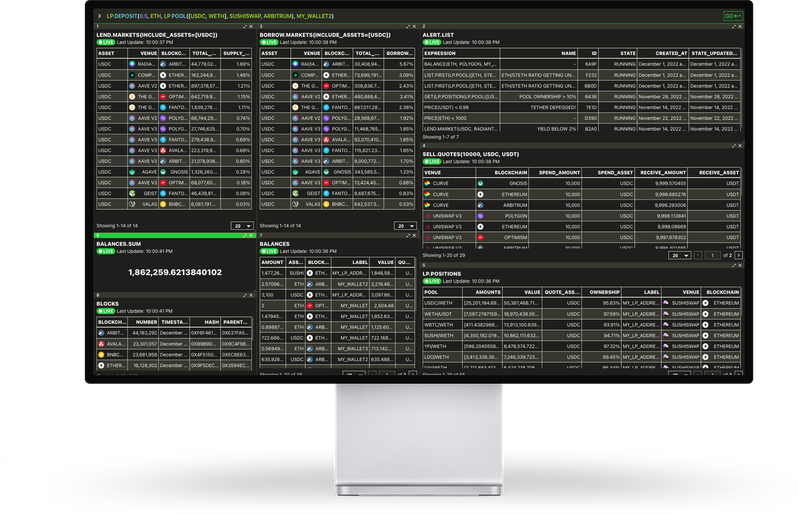Viewport: 799px width, 514px height.
Task: Sort BALANCES by VALUE column header
Action: click(x=382, y=262)
